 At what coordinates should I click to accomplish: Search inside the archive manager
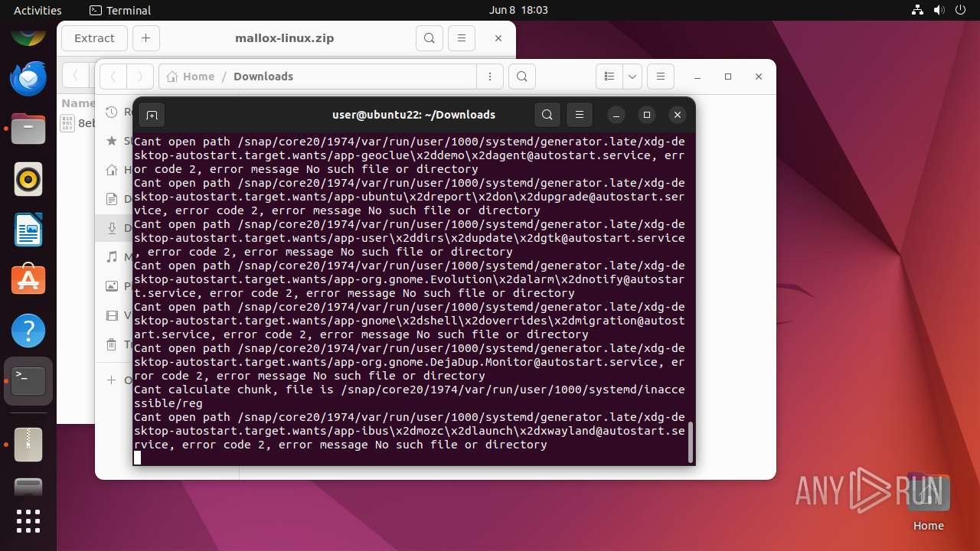(x=430, y=38)
